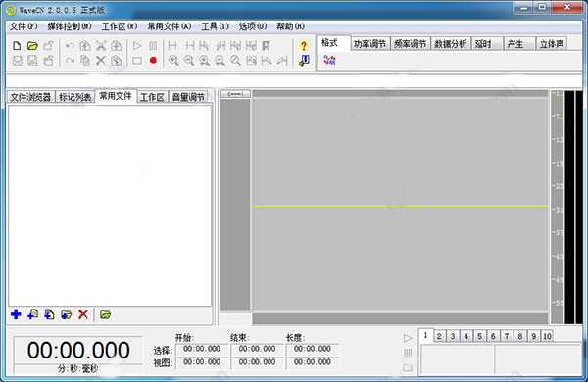588x382 pixels.
Task: Click the view 长度 time field
Action: coord(313,362)
